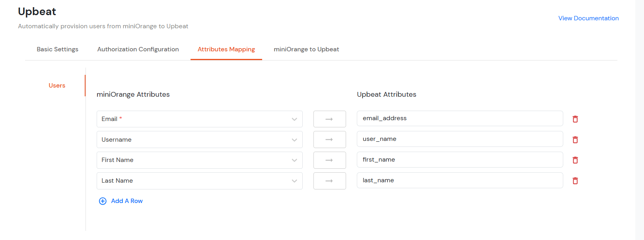Viewport: 644px width, 240px height.
Task: Delete the email_address mapping row
Action: pyautogui.click(x=575, y=119)
